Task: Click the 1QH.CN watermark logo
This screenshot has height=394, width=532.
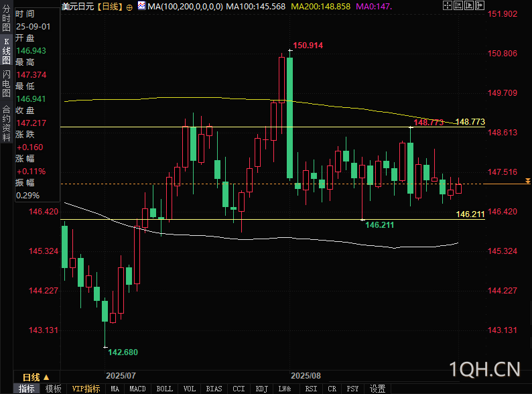Action: point(485,369)
